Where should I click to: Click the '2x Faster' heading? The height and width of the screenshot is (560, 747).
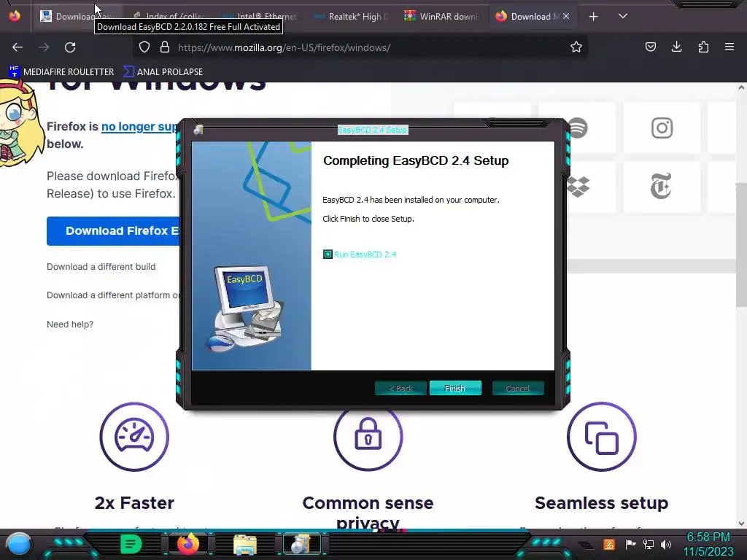click(x=134, y=503)
